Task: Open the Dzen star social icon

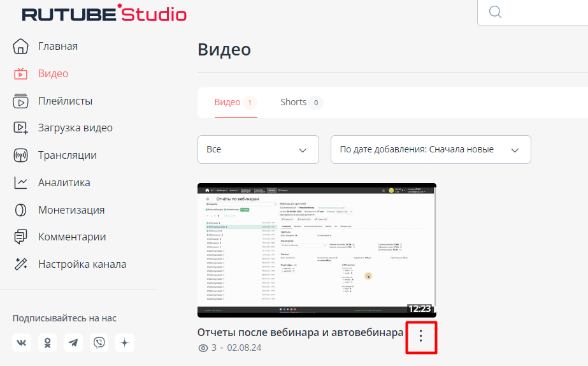Action: (x=125, y=342)
